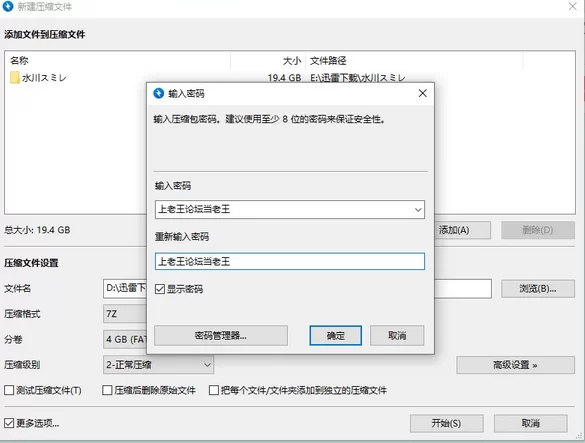Open the 密码管理器... button
The width and height of the screenshot is (585, 443).
[220, 336]
